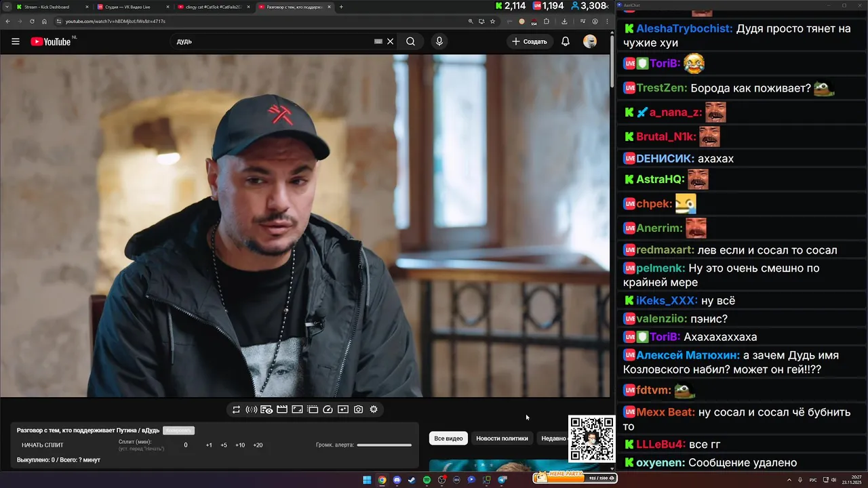Open enhancer settings gear under video
Image resolution: width=868 pixels, height=488 pixels.
(x=374, y=409)
